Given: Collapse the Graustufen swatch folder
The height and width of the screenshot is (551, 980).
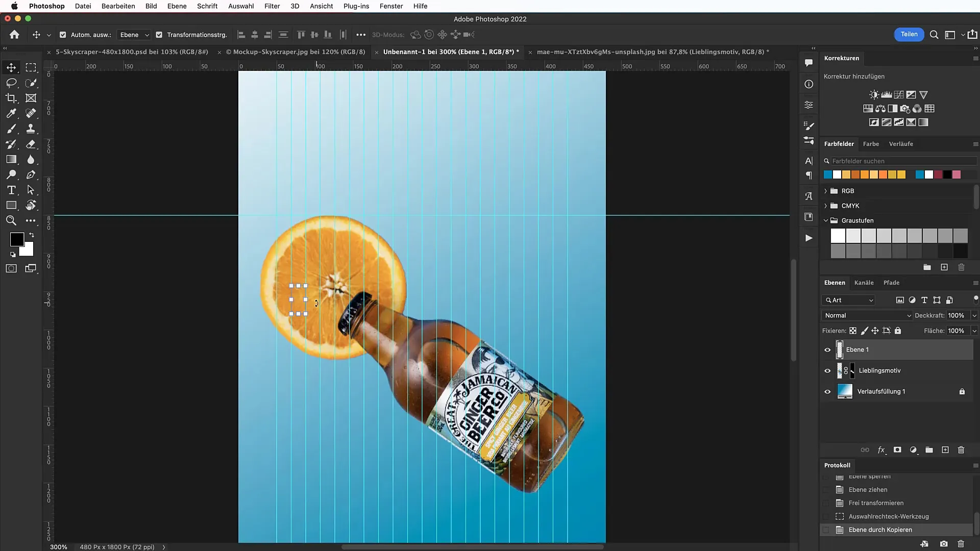Looking at the screenshot, I should click(825, 220).
